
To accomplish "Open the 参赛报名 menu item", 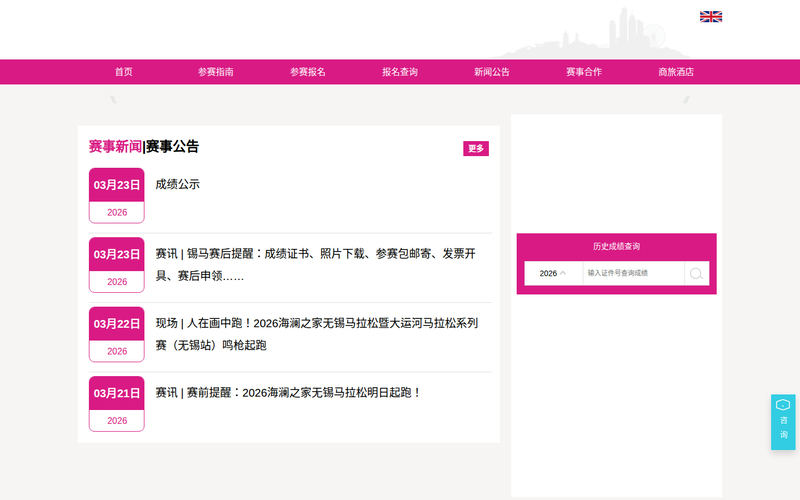I will [308, 72].
